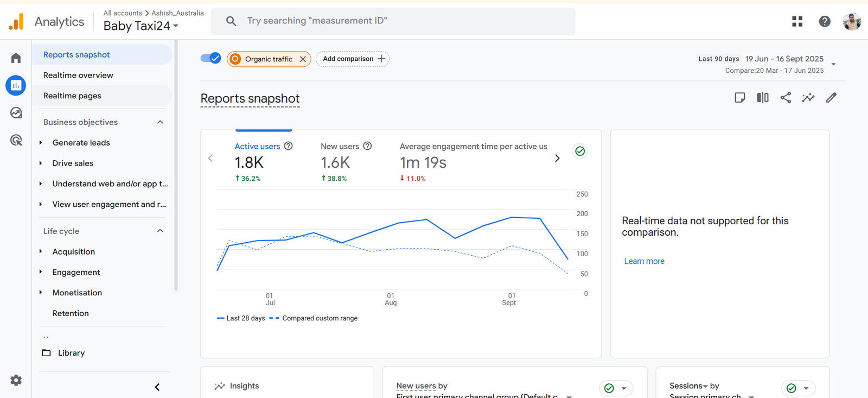Image resolution: width=868 pixels, height=398 pixels.
Task: Open the date range picker dropdown
Action: click(833, 64)
